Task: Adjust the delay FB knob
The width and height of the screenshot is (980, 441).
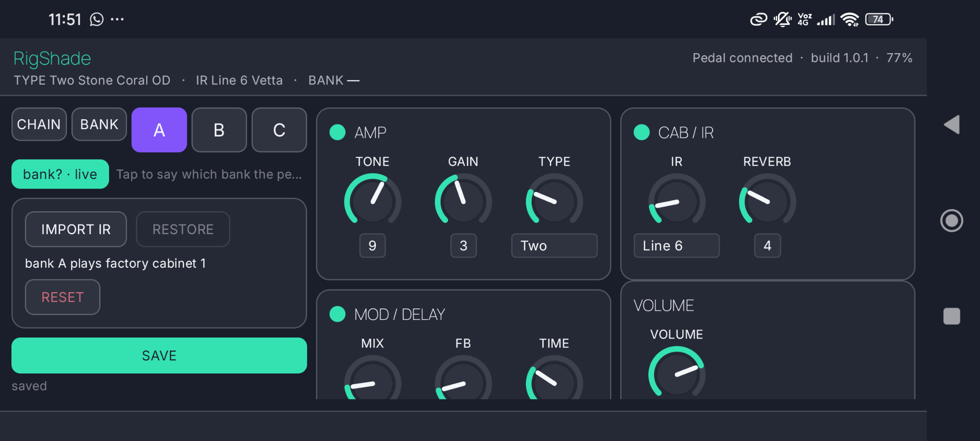Action: [x=463, y=379]
